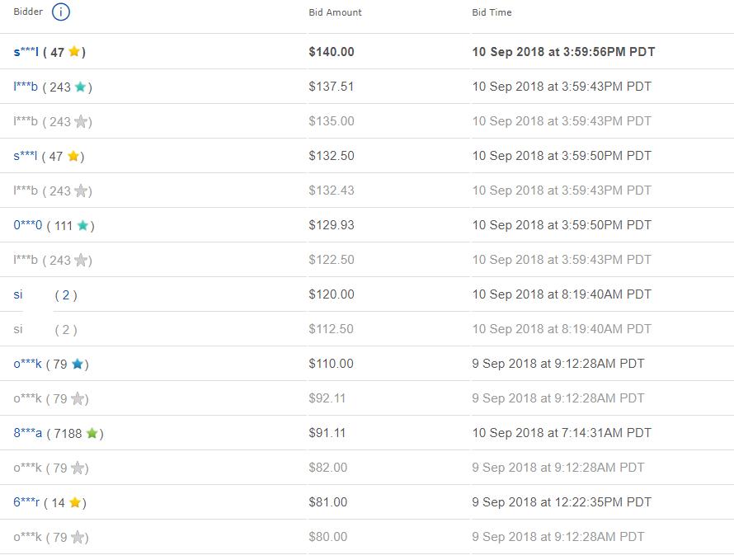Click teal star in the $137.51 bid row

[80, 87]
